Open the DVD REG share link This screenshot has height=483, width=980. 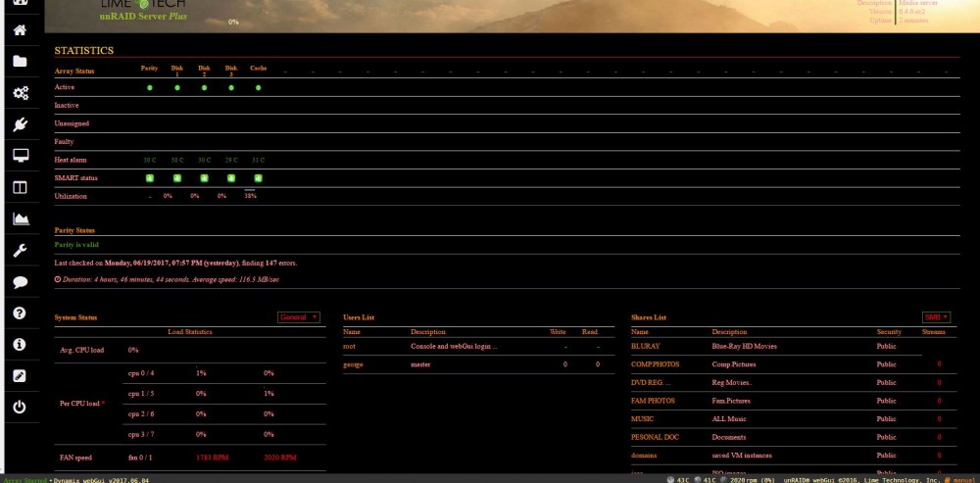coord(650,382)
